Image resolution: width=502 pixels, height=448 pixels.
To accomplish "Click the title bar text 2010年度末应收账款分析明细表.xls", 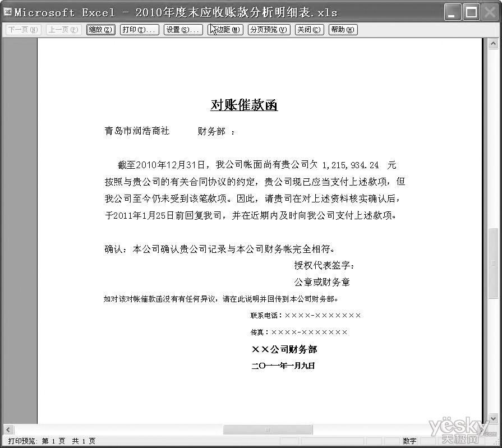I will pos(236,12).
